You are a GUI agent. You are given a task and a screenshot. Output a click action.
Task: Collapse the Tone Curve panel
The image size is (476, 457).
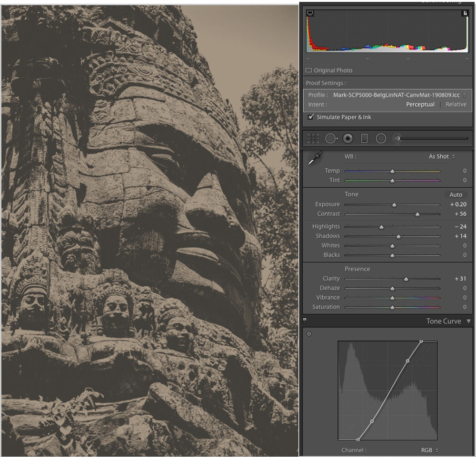click(468, 321)
